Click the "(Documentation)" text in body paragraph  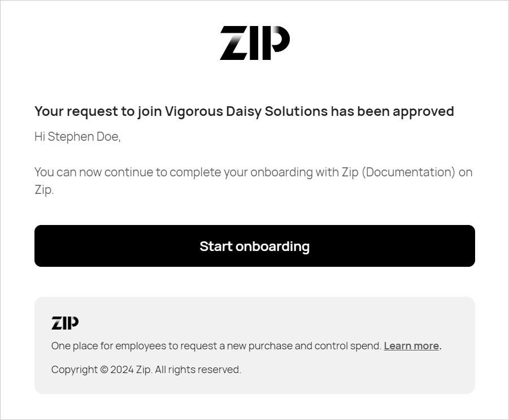tap(408, 172)
